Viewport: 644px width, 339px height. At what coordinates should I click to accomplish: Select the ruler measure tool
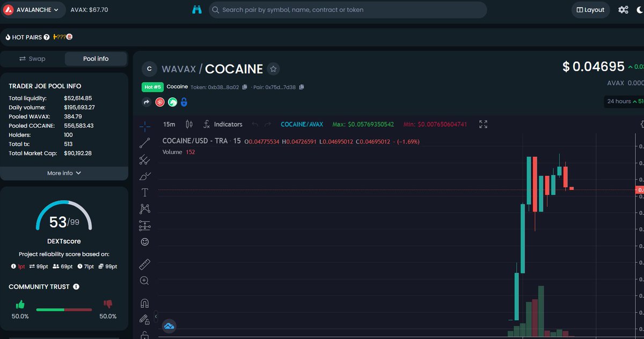tap(144, 264)
